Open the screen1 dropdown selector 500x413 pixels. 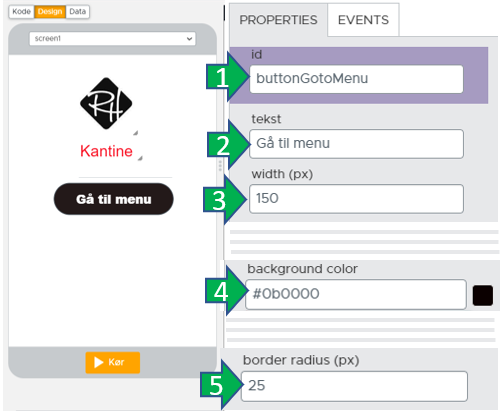coord(112,39)
